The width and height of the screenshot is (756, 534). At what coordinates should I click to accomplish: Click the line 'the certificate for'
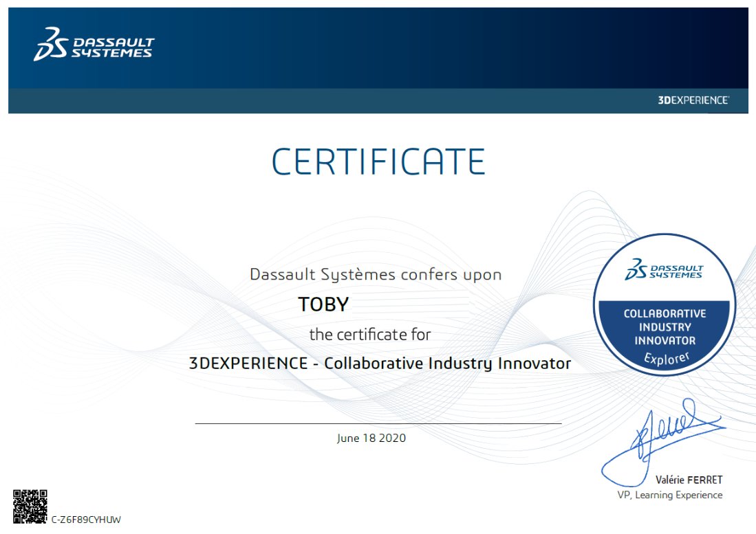pos(370,334)
